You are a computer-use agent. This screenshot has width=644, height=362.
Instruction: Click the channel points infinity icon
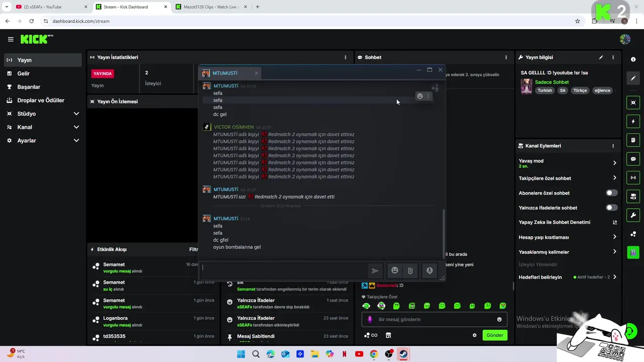click(x=371, y=335)
